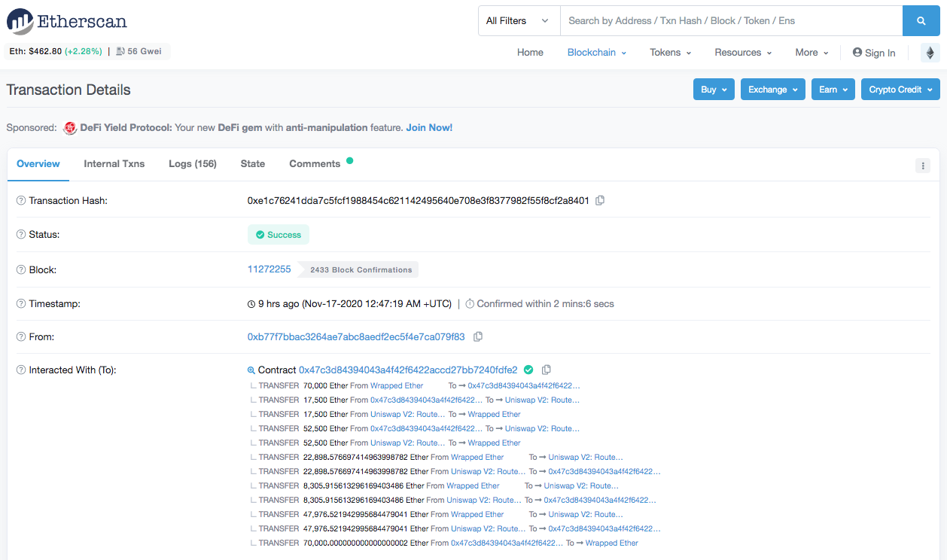
Task: Click the transaction hash value 0xe1c76241dda7...
Action: [x=419, y=201]
